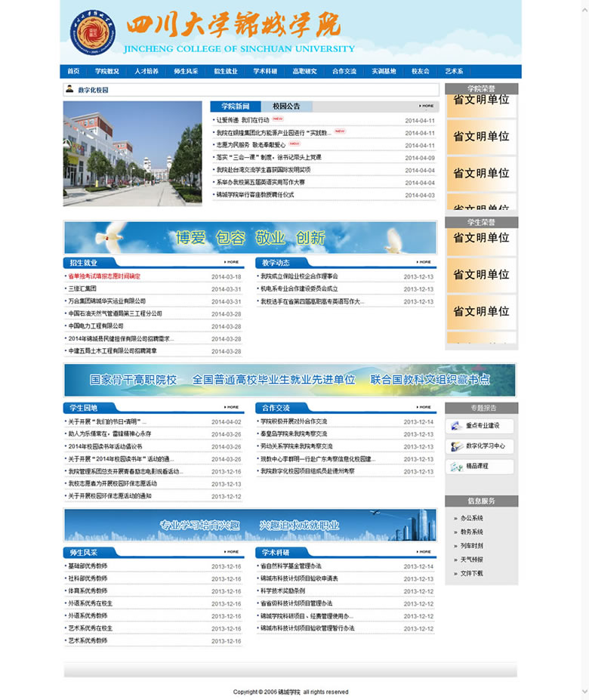Viewport: 589px width, 700px height.
Task: Switch to the 校园公告 tab
Action: (286, 106)
